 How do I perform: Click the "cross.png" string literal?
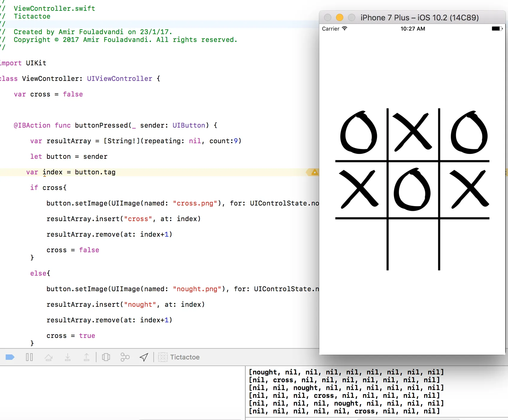click(x=195, y=203)
